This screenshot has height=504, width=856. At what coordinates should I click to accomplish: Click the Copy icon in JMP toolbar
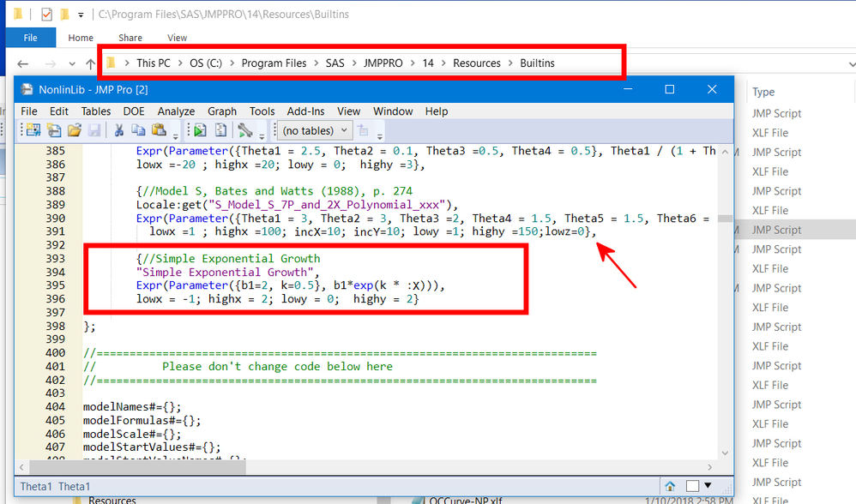138,130
